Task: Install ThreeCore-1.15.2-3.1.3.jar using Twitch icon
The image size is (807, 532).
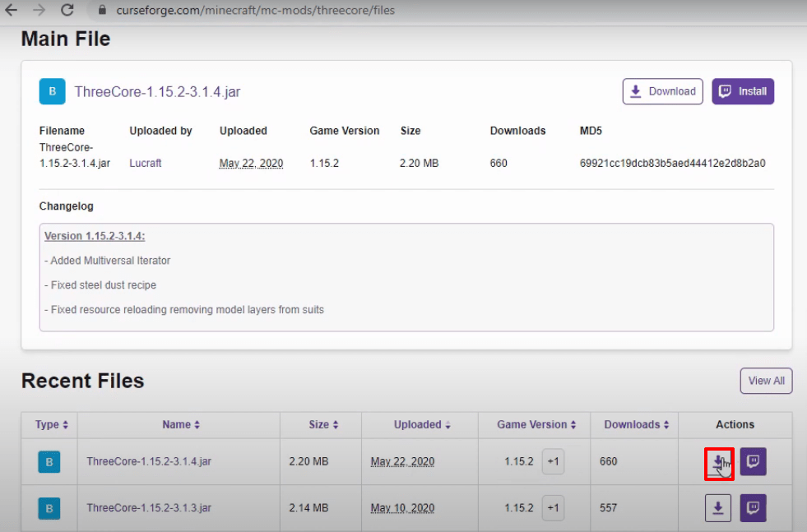Action: (x=753, y=508)
